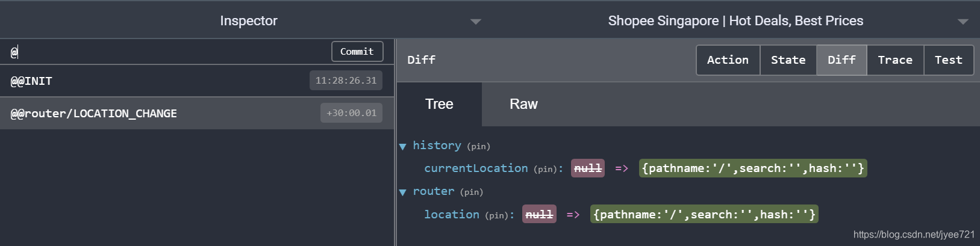
Task: Select the @@INIT action row
Action: tap(197, 81)
